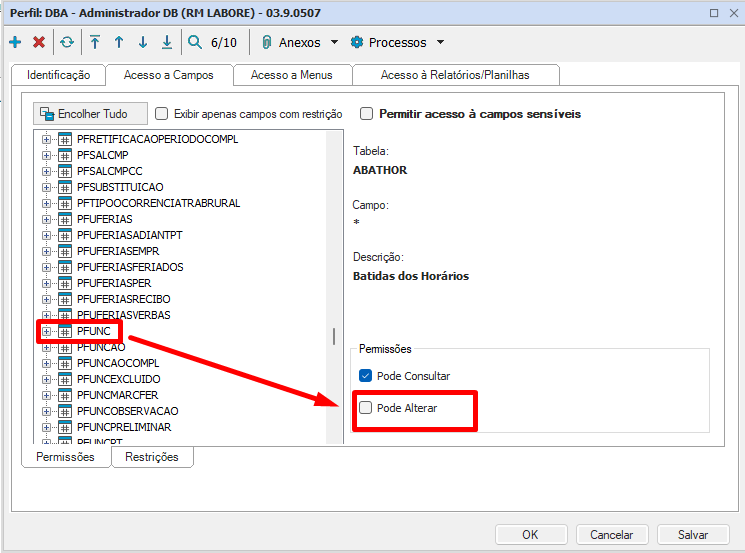
Task: Click PFSUBSTITUICAO table icon
Action: tap(65, 187)
